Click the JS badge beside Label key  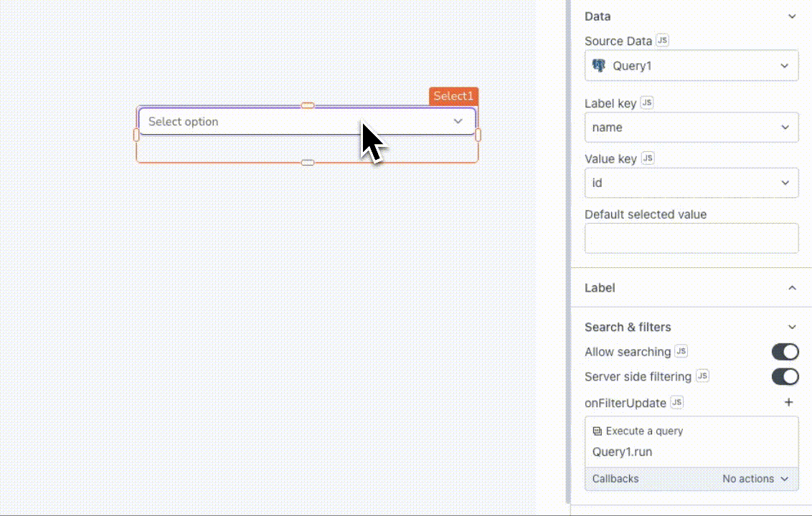tap(646, 102)
